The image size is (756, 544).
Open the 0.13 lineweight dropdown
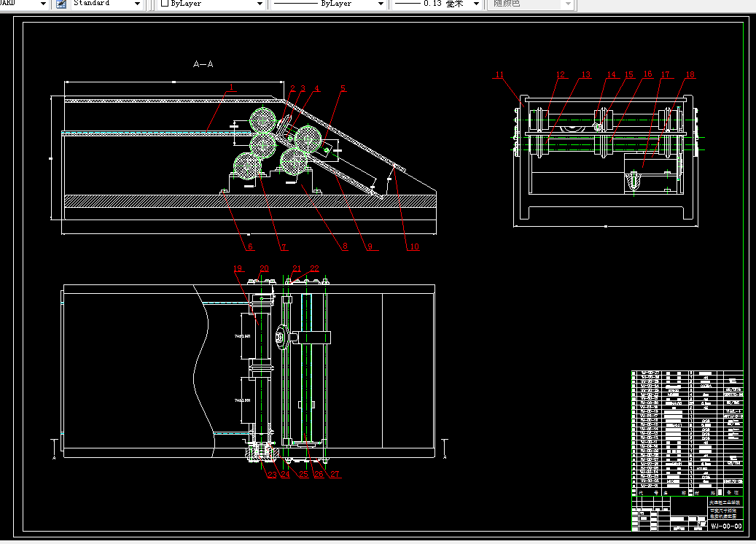[476, 4]
